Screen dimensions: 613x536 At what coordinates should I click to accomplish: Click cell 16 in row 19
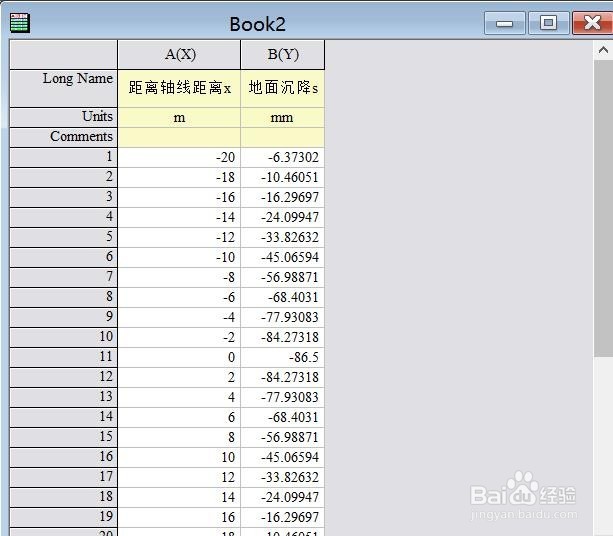click(179, 517)
